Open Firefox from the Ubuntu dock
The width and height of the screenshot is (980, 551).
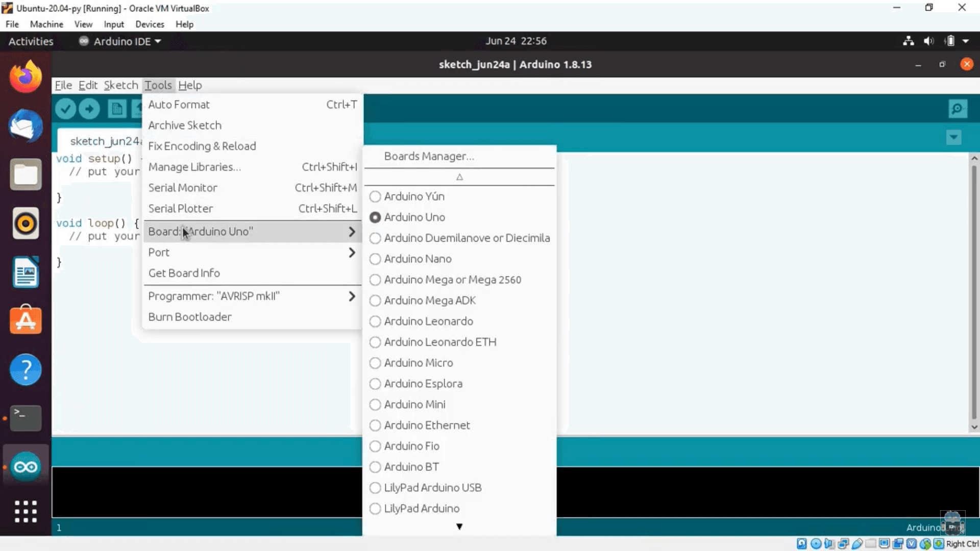coord(26,77)
